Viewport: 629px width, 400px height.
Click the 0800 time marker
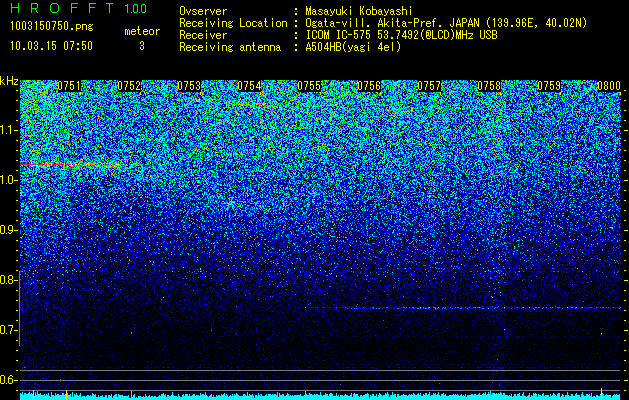coord(609,86)
